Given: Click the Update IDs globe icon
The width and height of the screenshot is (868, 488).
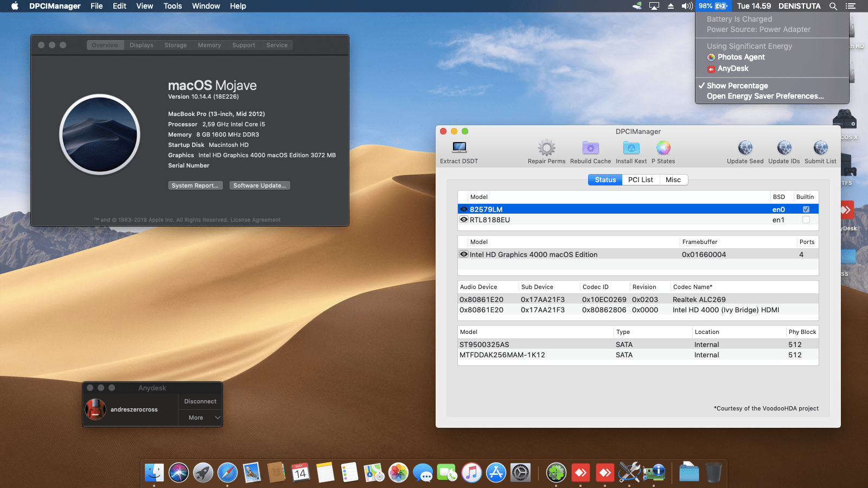Looking at the screenshot, I should [784, 147].
